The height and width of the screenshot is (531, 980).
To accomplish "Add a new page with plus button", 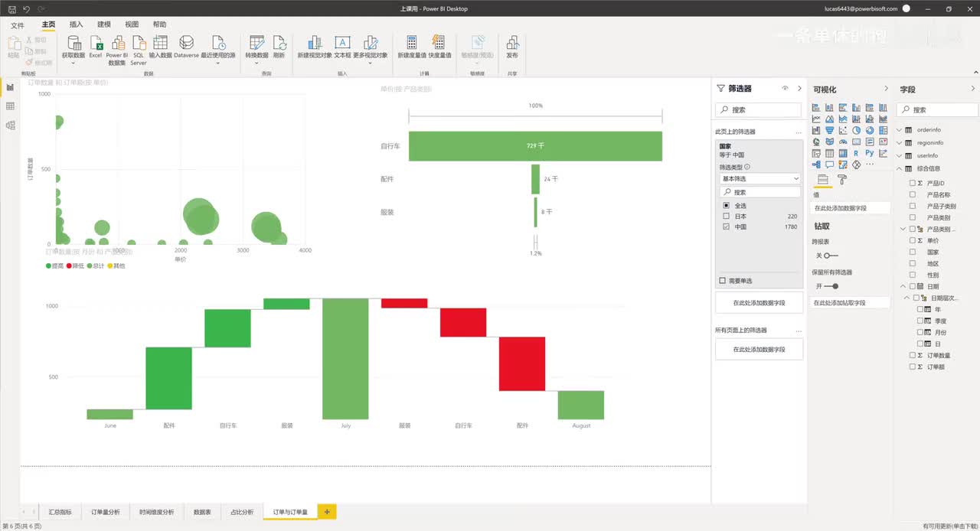I will [x=327, y=512].
